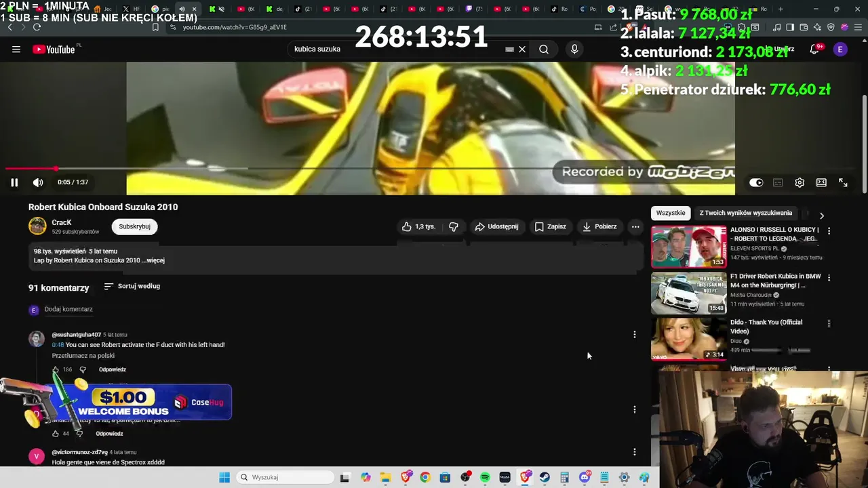Open more actions menu beside Pobierz
868x488 pixels.
point(635,226)
